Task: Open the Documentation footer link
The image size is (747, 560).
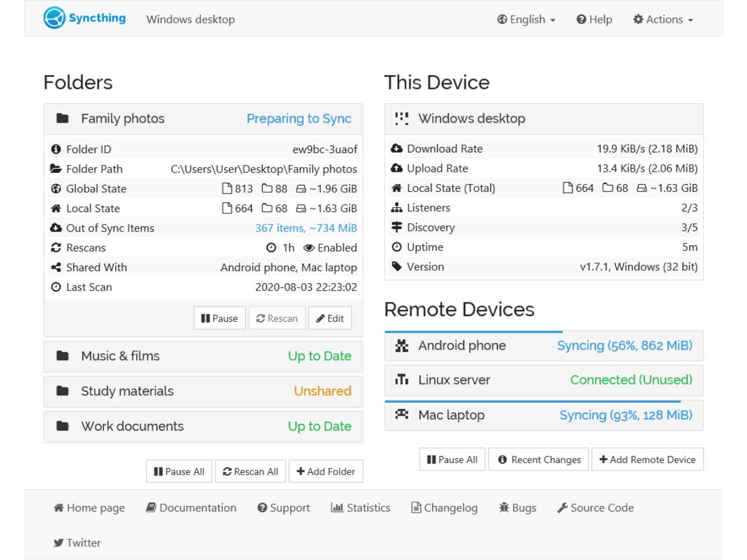Action: tap(191, 508)
